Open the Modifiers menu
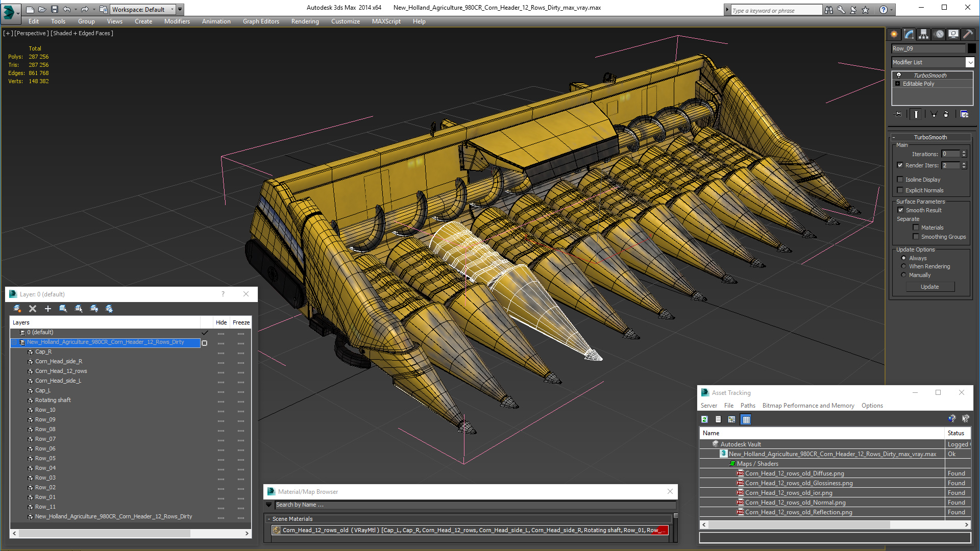This screenshot has width=980, height=551. click(x=177, y=21)
